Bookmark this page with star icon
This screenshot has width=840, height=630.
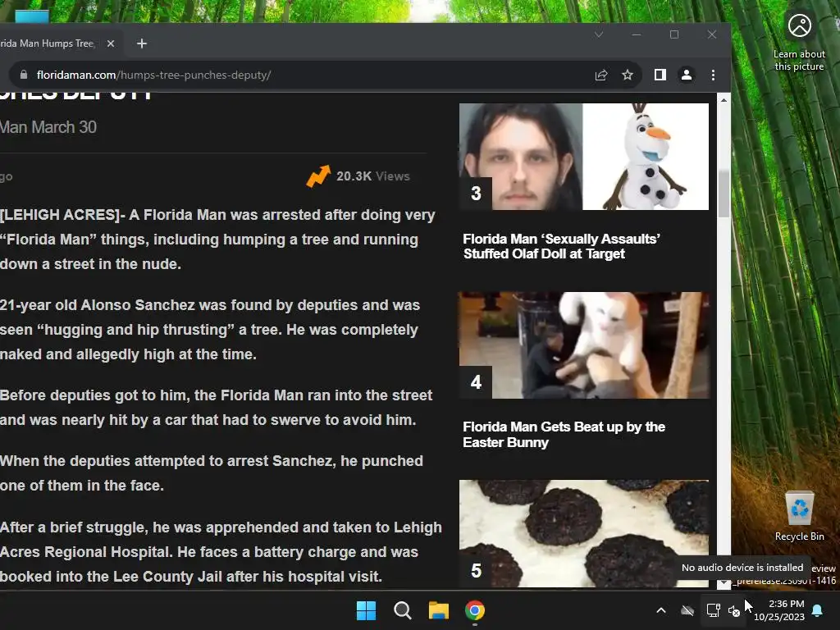coord(628,75)
